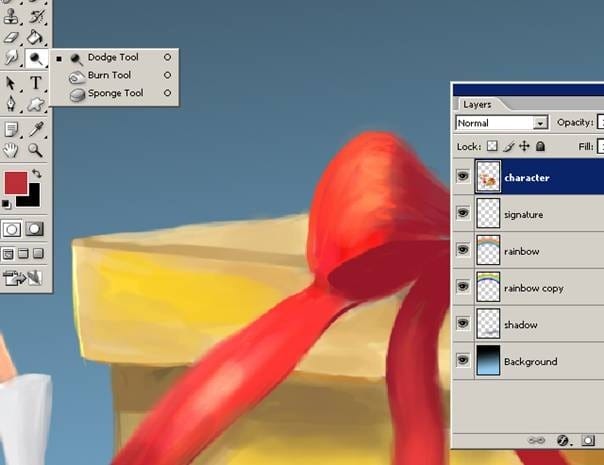Hide the character layer eye icon

463,176
